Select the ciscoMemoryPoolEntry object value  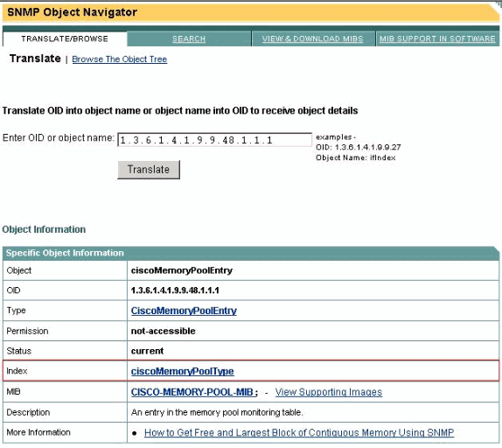[x=182, y=270]
